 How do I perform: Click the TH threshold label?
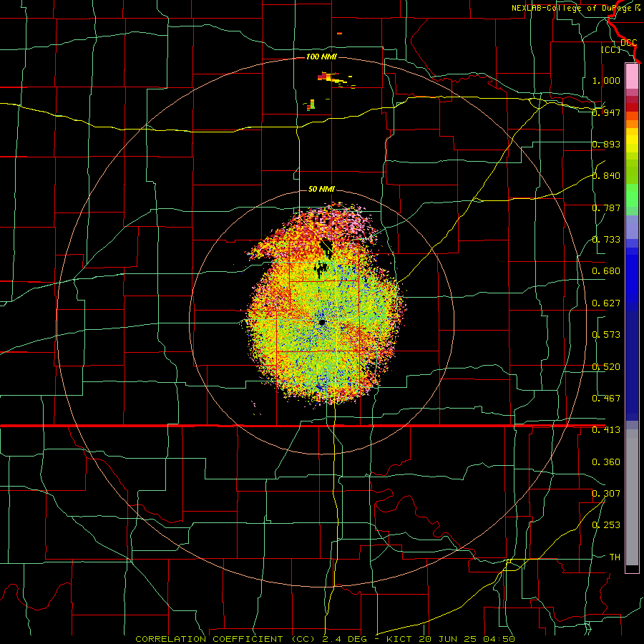(615, 557)
